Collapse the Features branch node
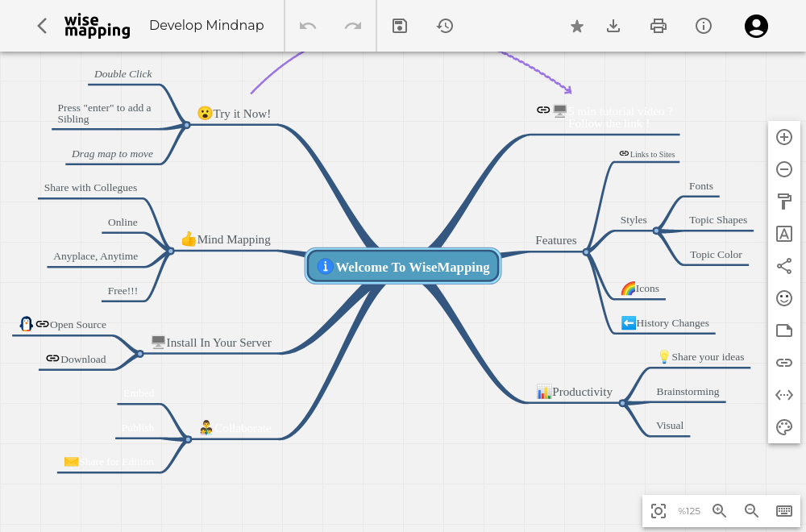This screenshot has width=806, height=532. click(586, 251)
